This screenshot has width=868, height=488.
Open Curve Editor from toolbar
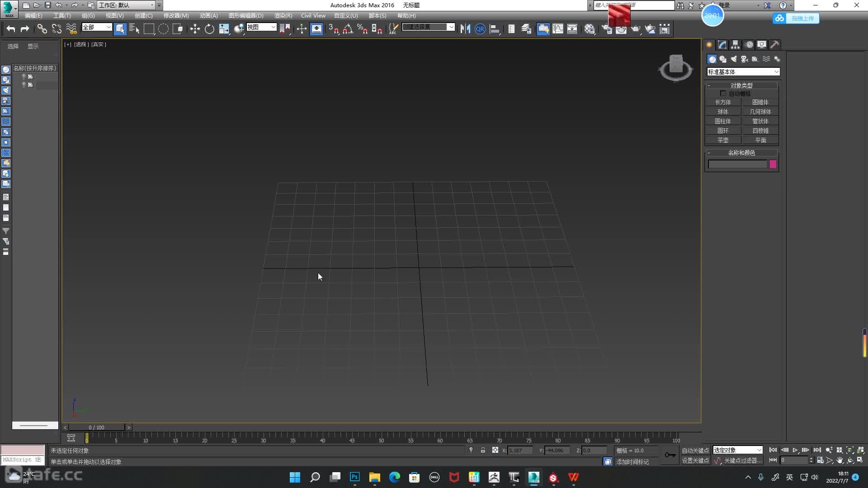558,29
